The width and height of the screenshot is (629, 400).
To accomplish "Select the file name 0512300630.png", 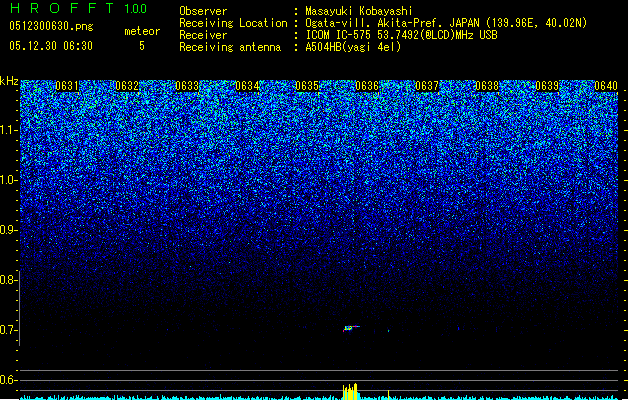I will tap(51, 26).
